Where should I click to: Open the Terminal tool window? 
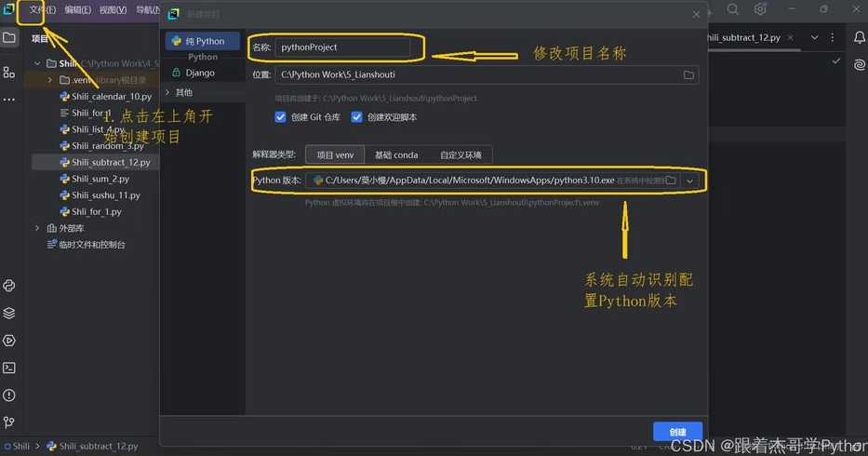click(9, 368)
